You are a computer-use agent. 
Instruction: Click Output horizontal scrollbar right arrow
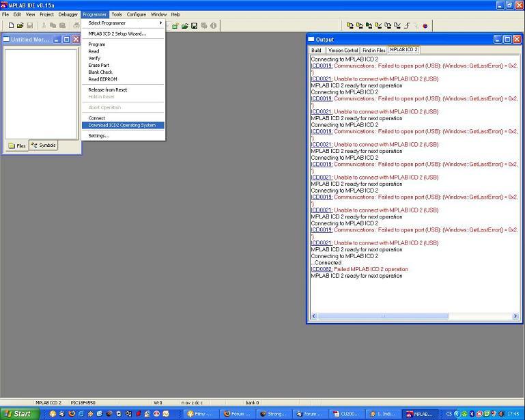tap(515, 316)
